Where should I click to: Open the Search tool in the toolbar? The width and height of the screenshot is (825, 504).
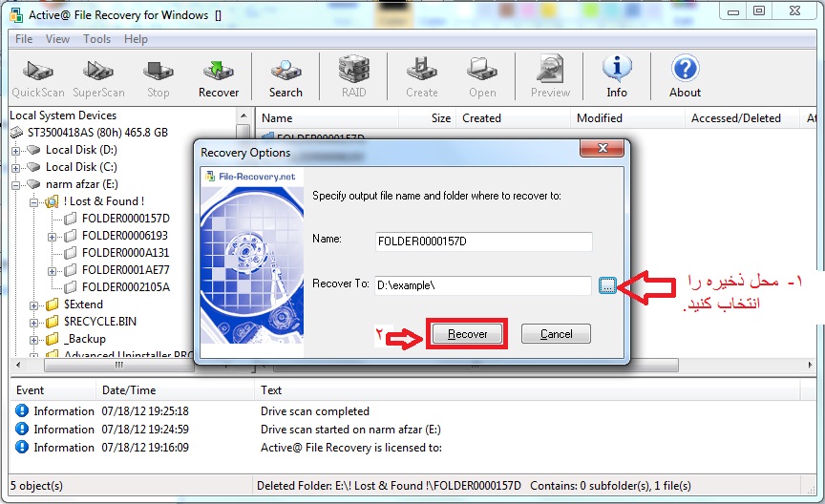286,78
